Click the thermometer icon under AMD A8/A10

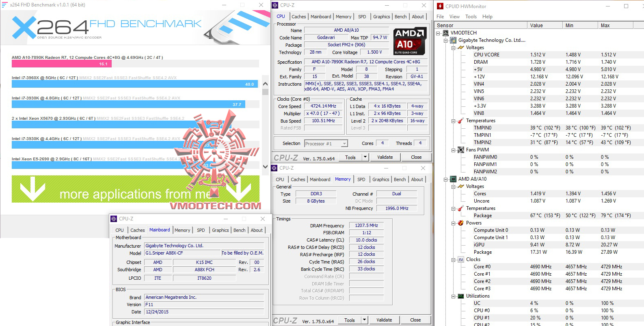461,208
